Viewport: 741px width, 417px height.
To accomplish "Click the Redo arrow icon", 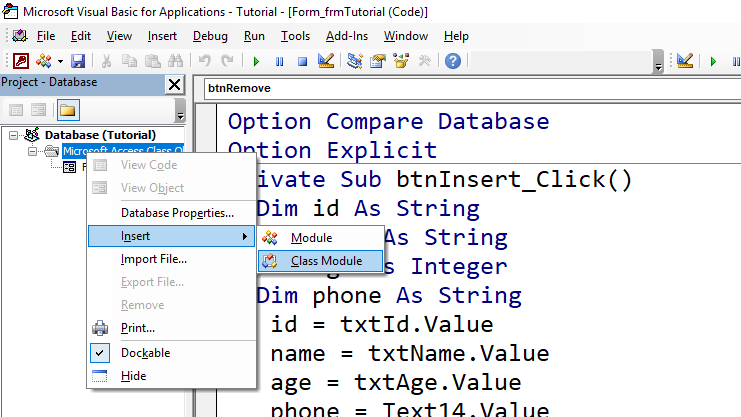I will click(x=227, y=61).
